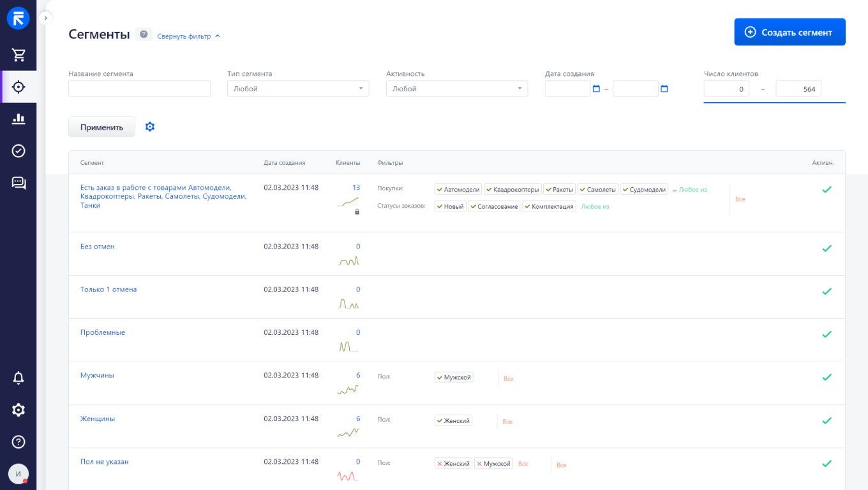
Task: Select the segments crosshair icon in sidebar
Action: tap(18, 87)
